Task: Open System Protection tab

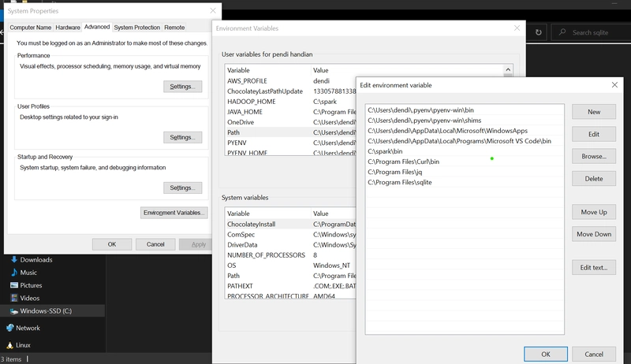Action: pos(136,28)
